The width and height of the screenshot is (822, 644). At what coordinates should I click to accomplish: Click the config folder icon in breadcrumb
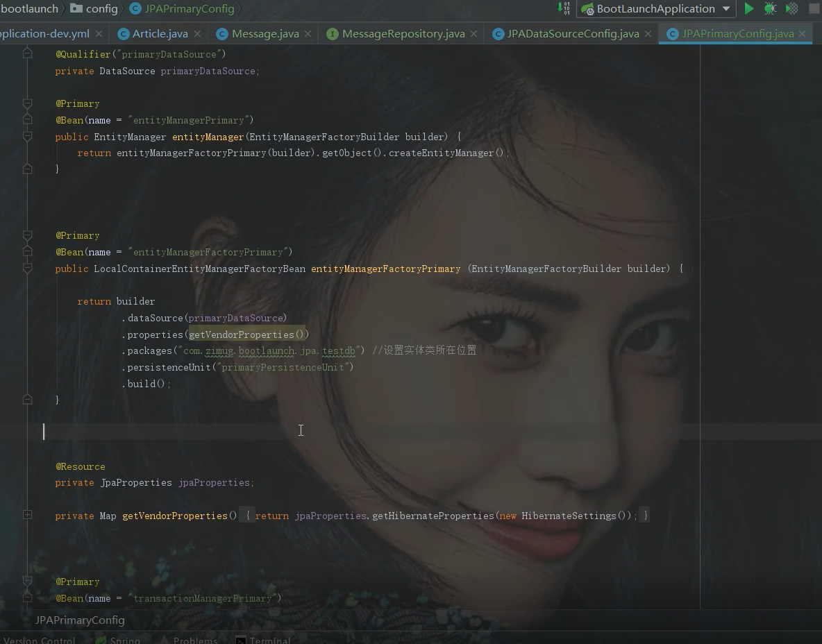(76, 8)
